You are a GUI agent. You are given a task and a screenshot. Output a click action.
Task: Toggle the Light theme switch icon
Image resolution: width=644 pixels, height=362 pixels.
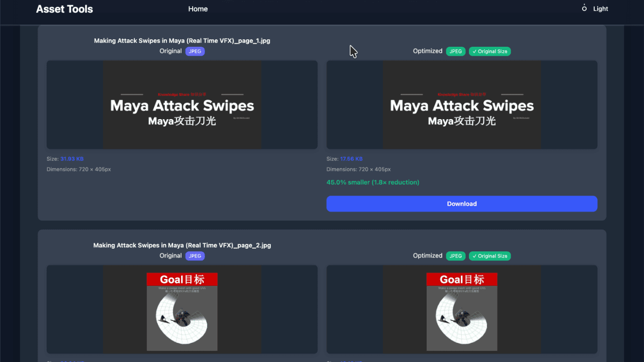(584, 9)
